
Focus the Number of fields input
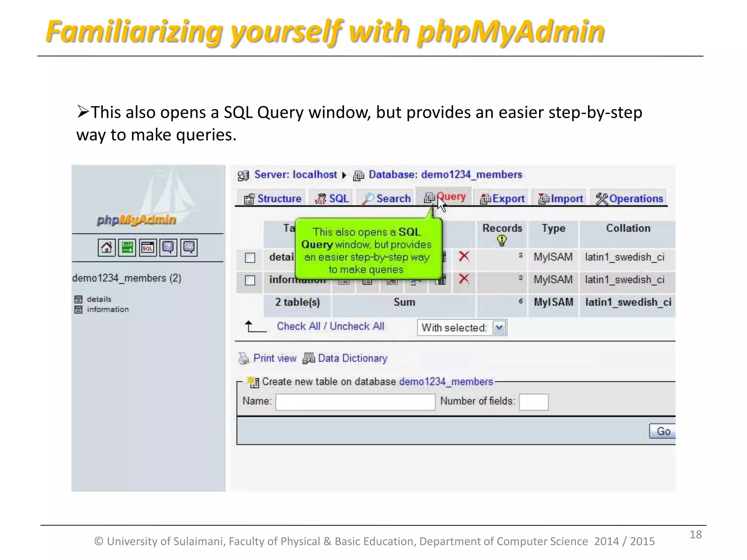point(534,402)
